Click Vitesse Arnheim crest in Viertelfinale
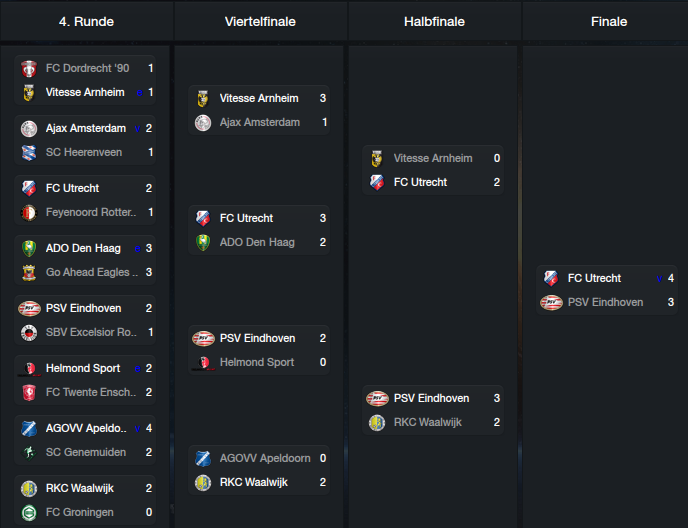Screen dimensions: 688x528 203,98
